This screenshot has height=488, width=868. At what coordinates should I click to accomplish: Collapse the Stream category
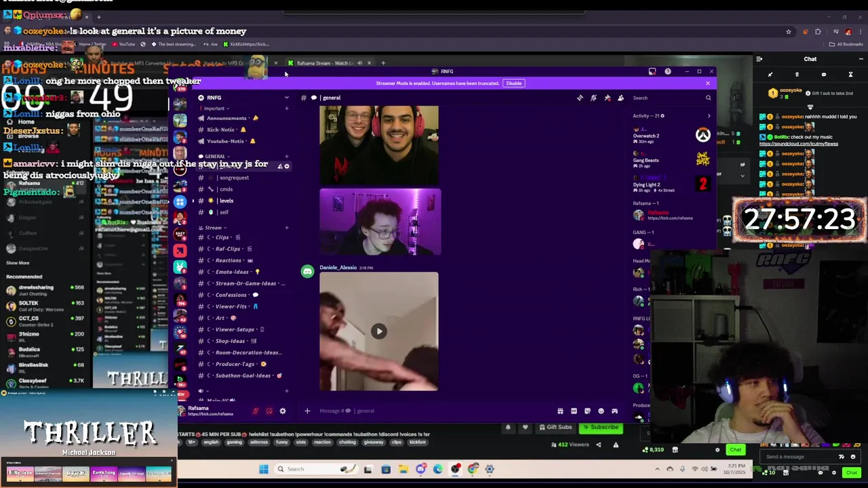[x=212, y=228]
